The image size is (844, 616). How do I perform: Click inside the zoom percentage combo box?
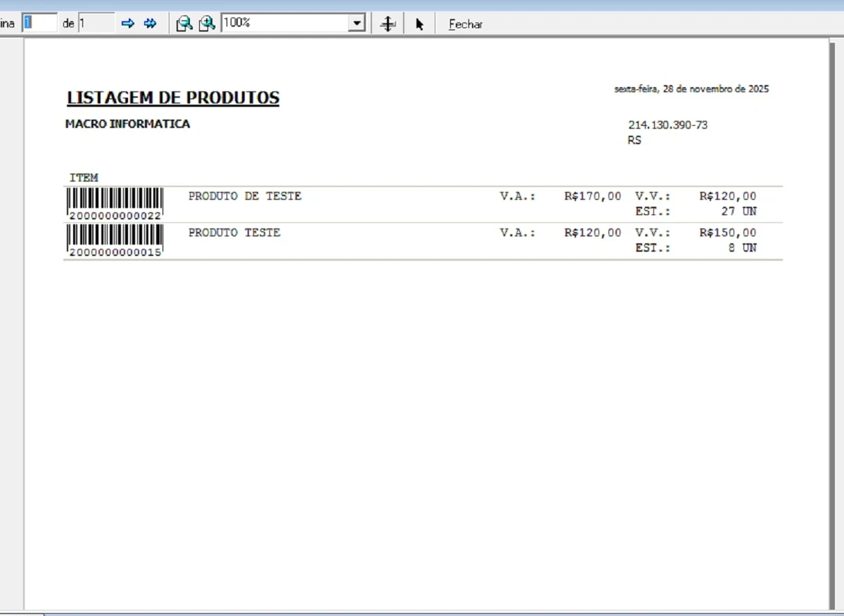(285, 23)
